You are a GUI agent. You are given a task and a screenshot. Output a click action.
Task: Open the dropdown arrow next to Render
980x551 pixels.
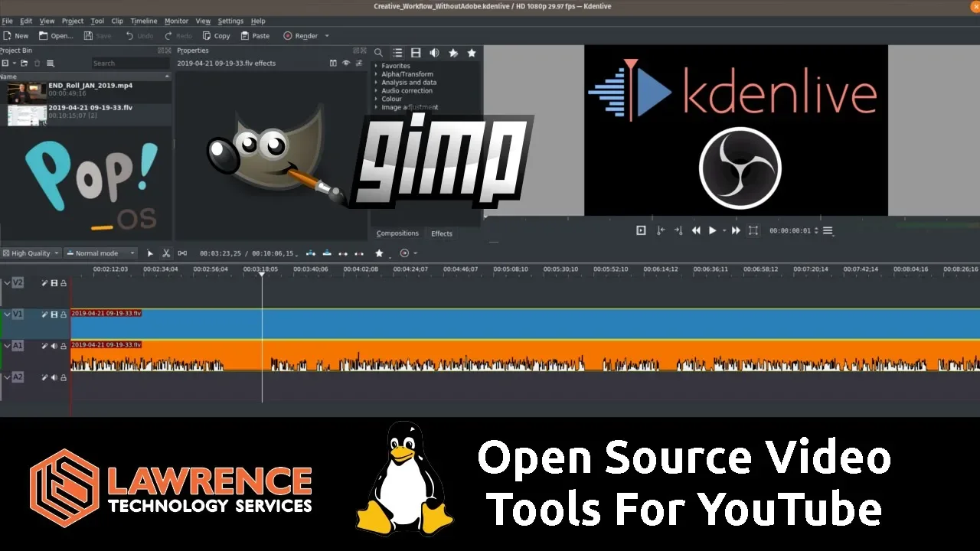[327, 36]
